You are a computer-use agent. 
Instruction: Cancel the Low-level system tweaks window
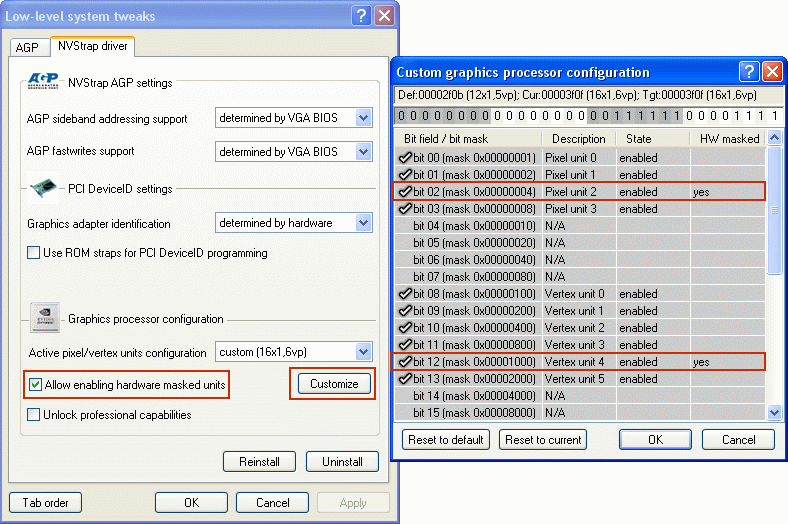[x=272, y=502]
